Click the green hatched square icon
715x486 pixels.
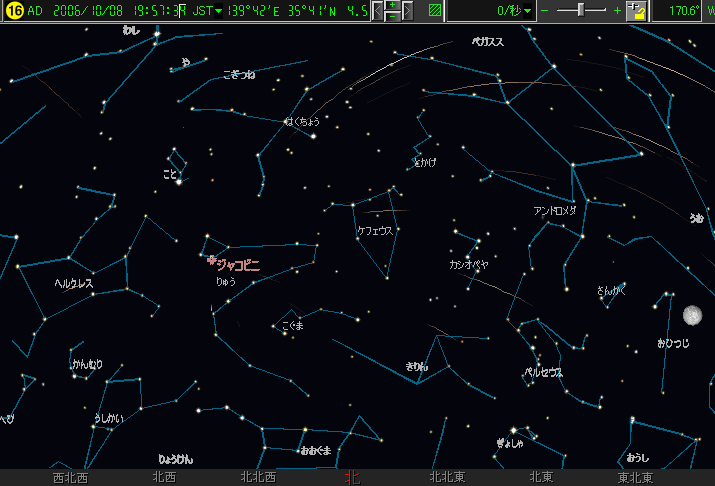click(x=435, y=11)
